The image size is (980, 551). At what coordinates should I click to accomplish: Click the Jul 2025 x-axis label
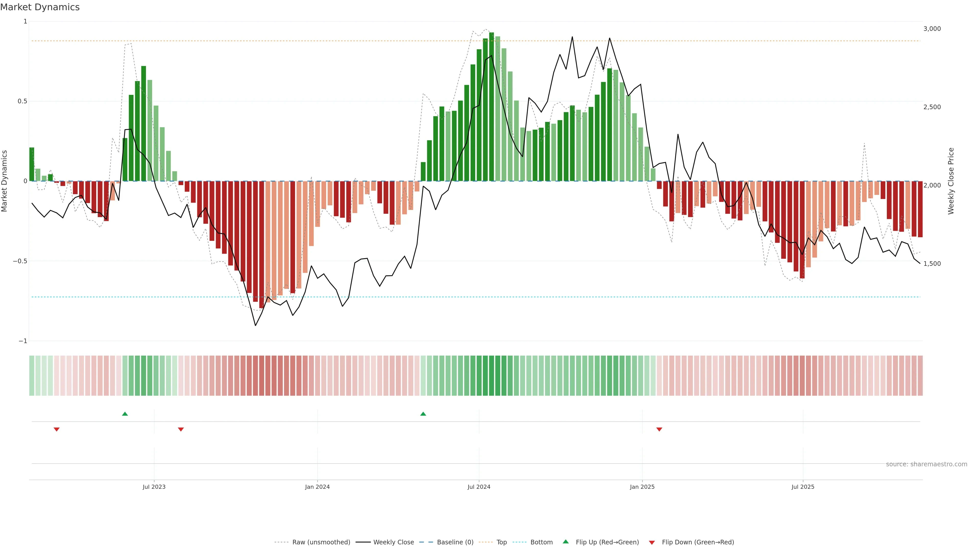pyautogui.click(x=803, y=487)
